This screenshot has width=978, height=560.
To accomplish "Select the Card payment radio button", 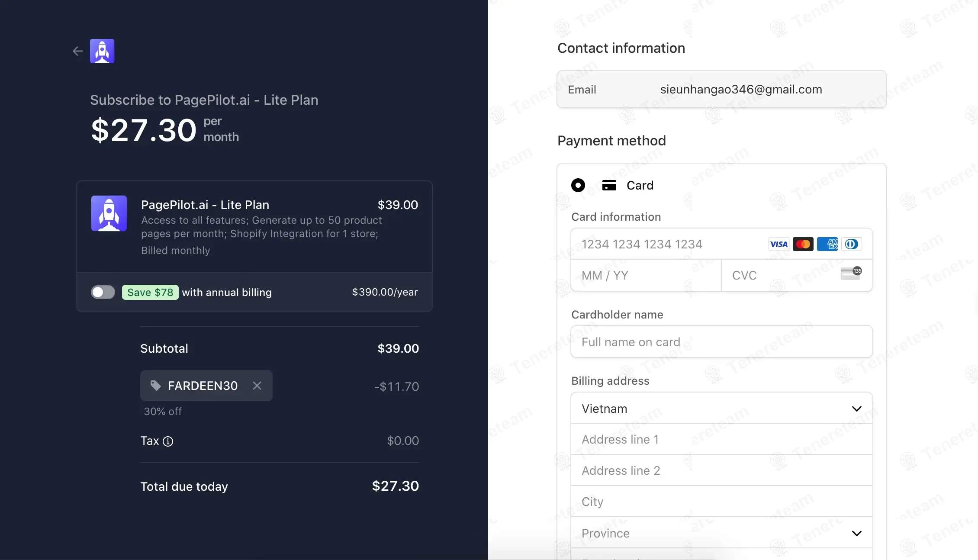I will tap(578, 185).
